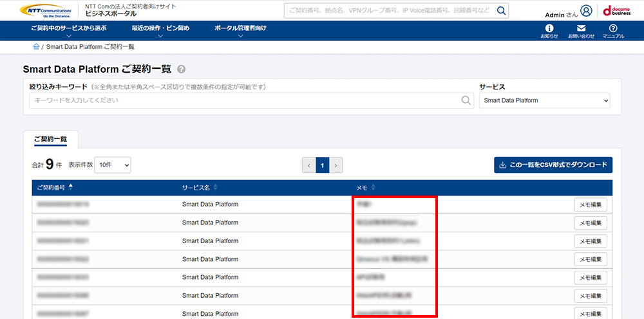
Task: Expand ポータル管理者向け menu
Action: coord(240,31)
